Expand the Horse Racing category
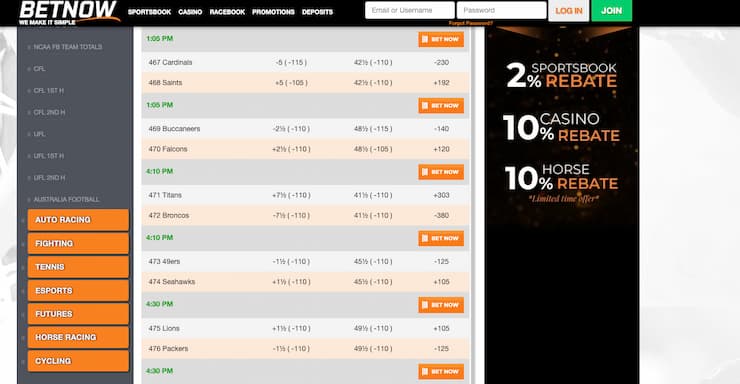Image resolution: width=740 pixels, height=384 pixels. [x=78, y=337]
